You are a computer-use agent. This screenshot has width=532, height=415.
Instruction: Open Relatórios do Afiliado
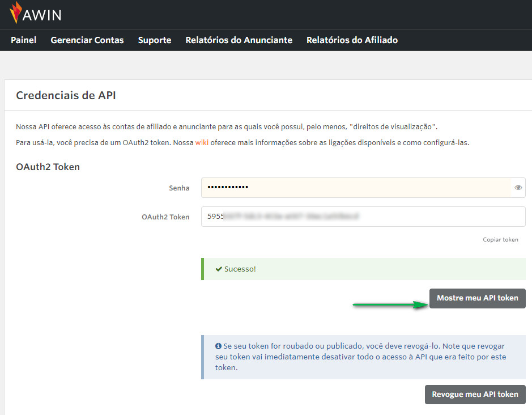(352, 40)
